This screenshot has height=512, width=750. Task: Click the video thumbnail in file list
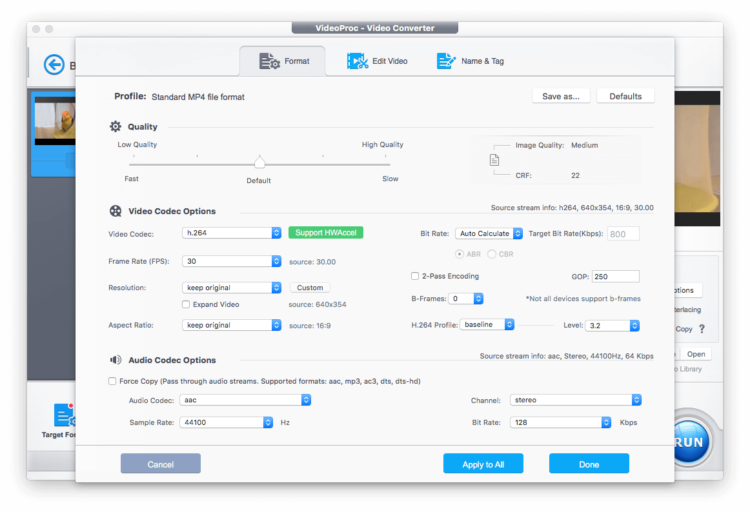[55, 121]
